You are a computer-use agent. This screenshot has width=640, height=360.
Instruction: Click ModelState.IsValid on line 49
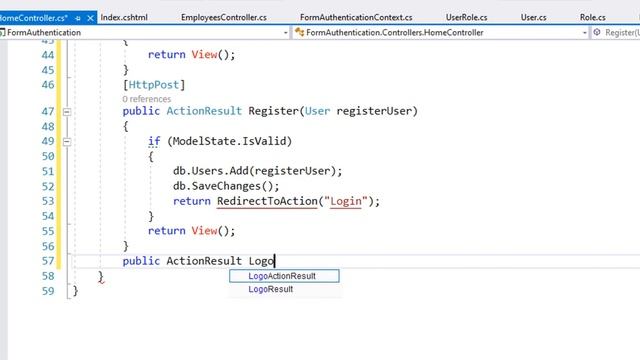coord(229,141)
